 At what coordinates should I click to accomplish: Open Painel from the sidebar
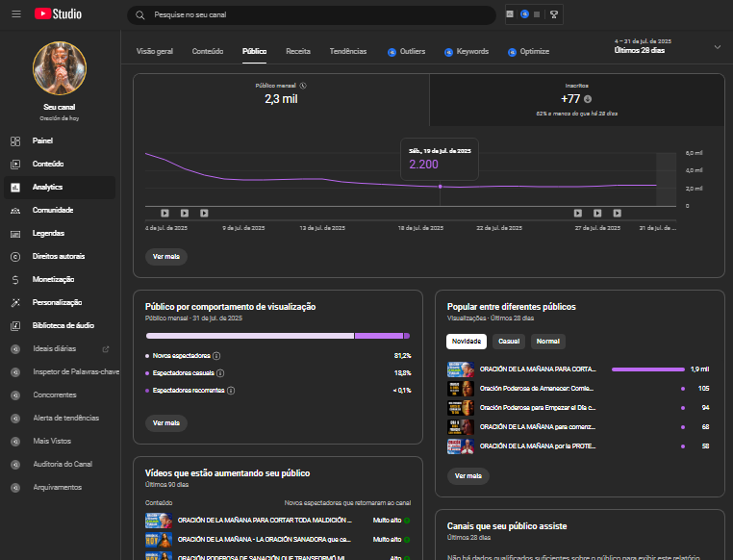(60, 140)
